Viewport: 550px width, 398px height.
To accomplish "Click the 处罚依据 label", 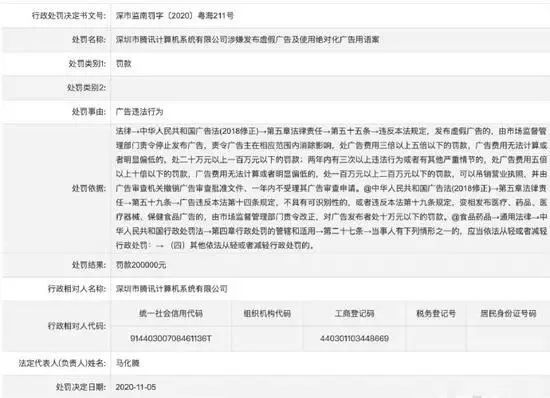I will point(89,188).
